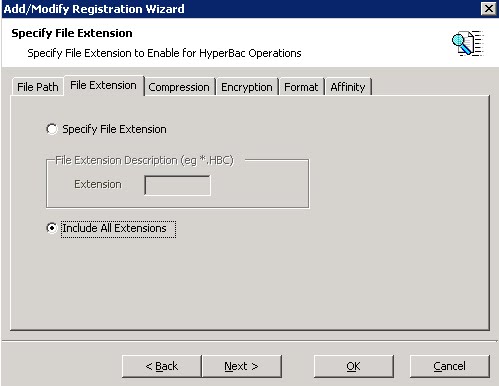
Task: Click the 'Specify File Extension' bold heading
Action: pyautogui.click(x=72, y=33)
